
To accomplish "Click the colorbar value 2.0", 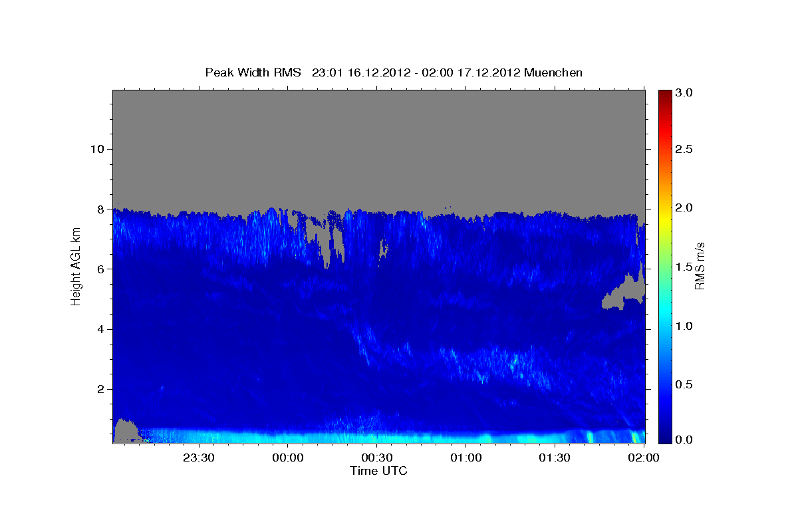I will pyautogui.click(x=684, y=207).
